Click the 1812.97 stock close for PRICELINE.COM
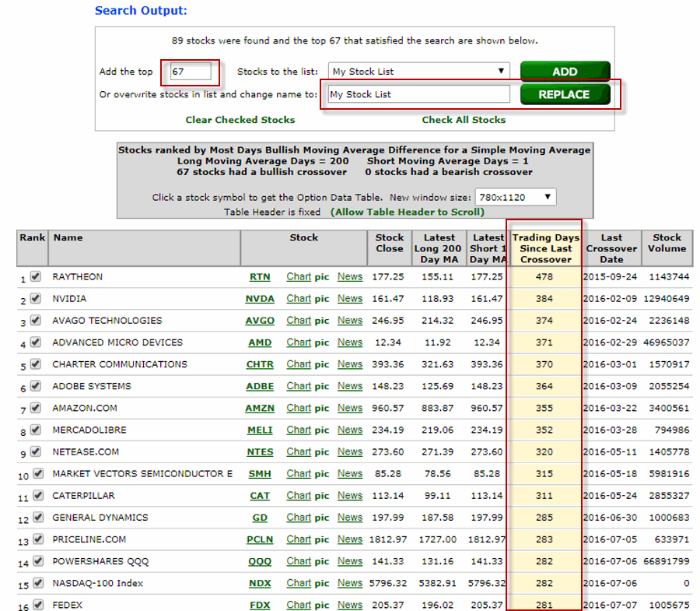 (388, 539)
